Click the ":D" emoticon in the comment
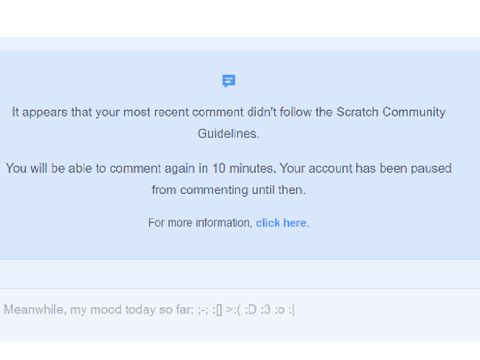Image resolution: width=480 pixels, height=360 pixels. [x=250, y=310]
